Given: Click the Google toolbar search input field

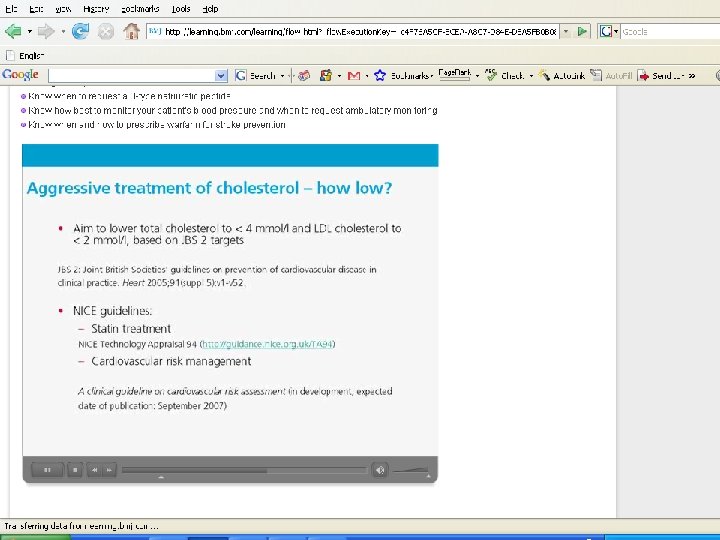Looking at the screenshot, I should 131,76.
